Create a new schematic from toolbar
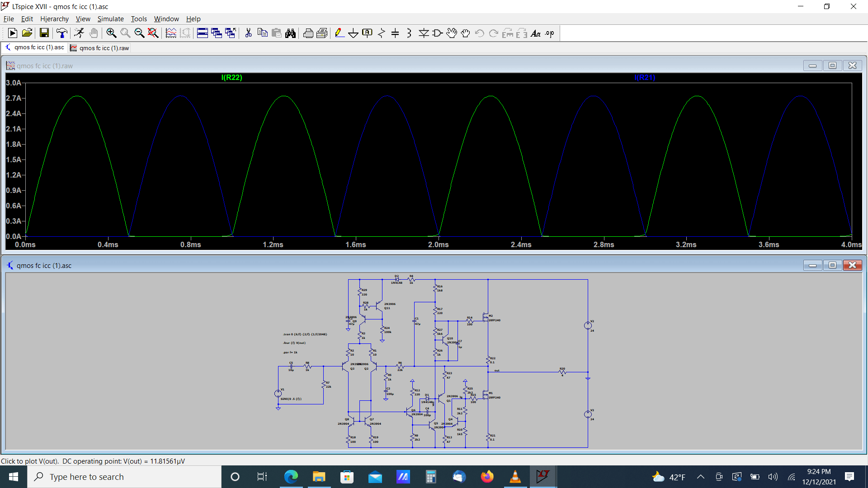Screen dimensions: 868x488 click(x=13, y=33)
